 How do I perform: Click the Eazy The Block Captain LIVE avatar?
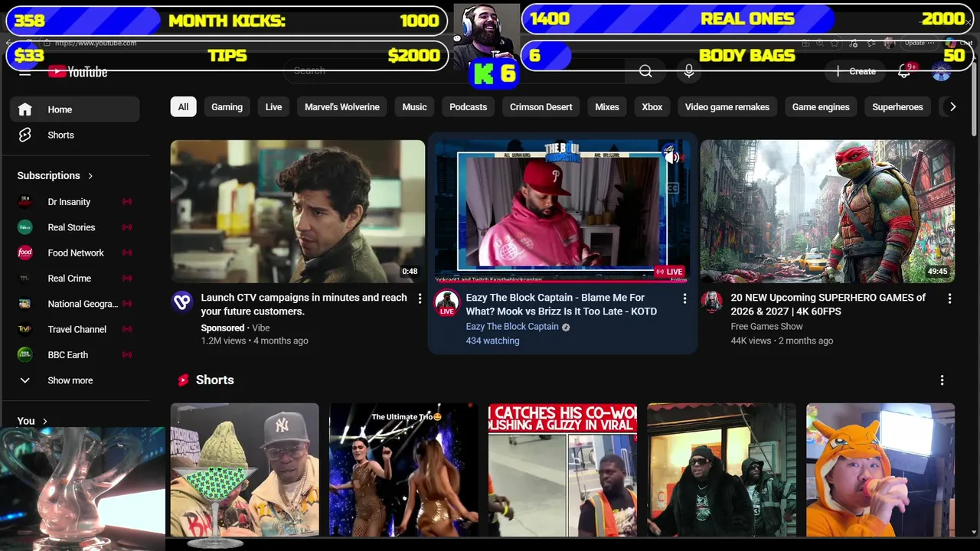[447, 303]
